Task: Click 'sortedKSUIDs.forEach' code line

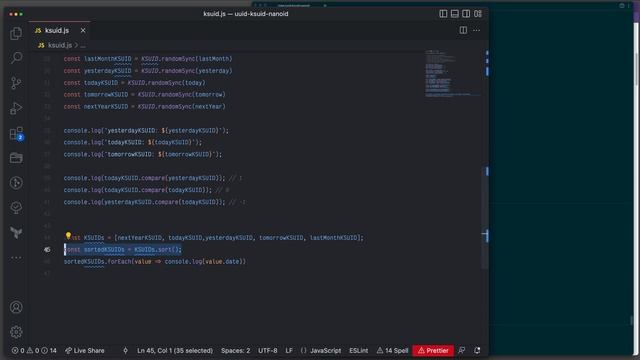Action: point(155,262)
